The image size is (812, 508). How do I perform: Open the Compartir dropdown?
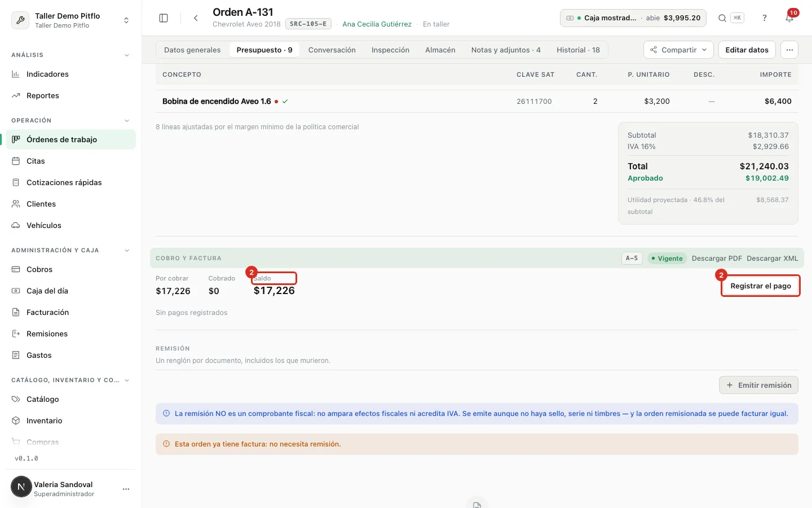tap(678, 50)
